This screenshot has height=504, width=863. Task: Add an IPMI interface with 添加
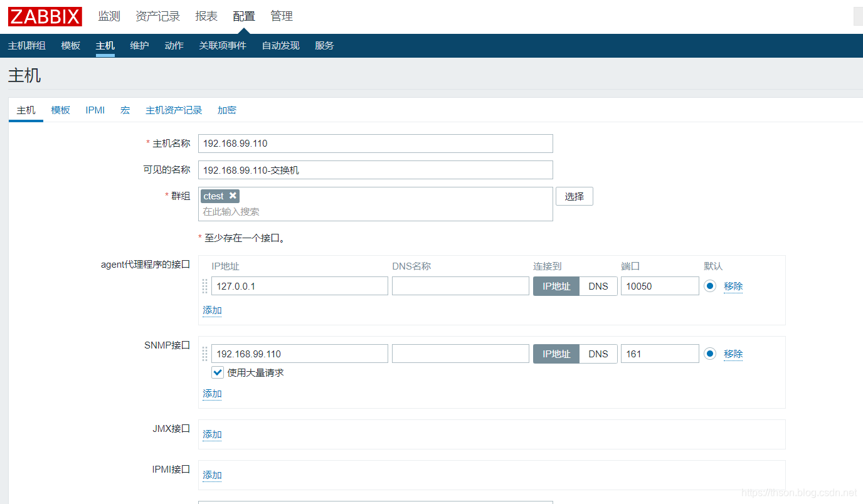(212, 475)
